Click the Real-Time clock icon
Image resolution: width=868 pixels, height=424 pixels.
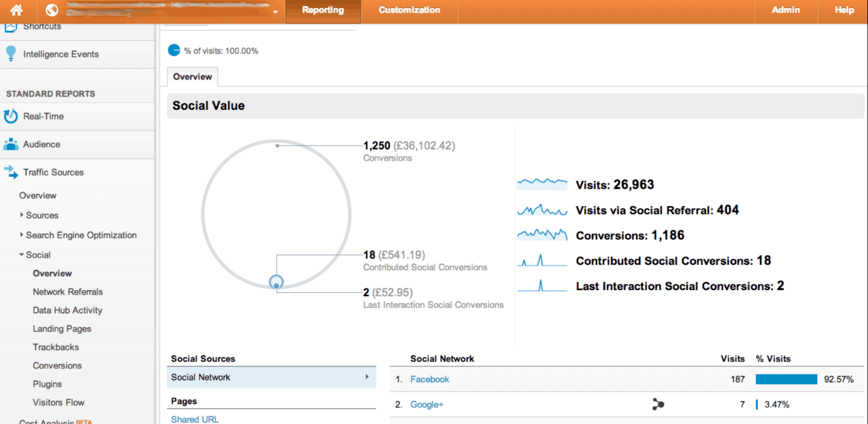click(x=10, y=116)
